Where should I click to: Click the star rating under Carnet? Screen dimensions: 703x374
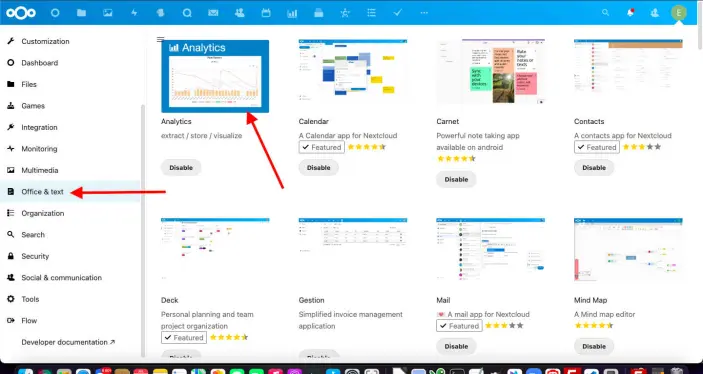(x=456, y=159)
